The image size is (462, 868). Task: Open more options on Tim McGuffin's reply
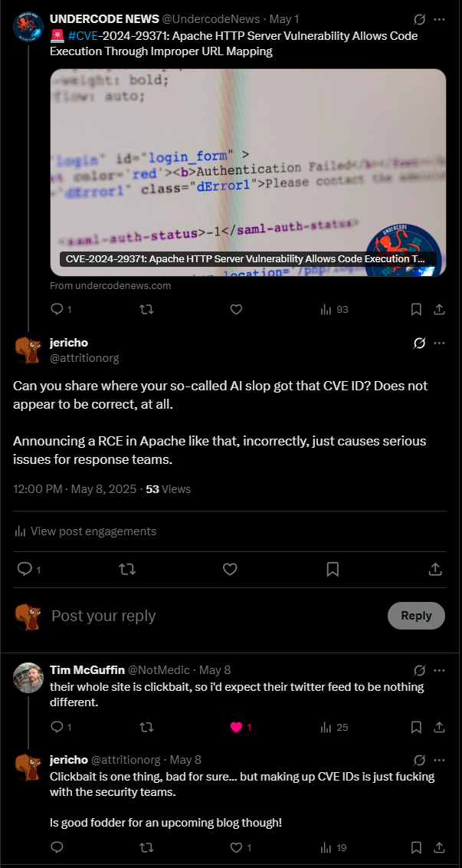tap(439, 669)
